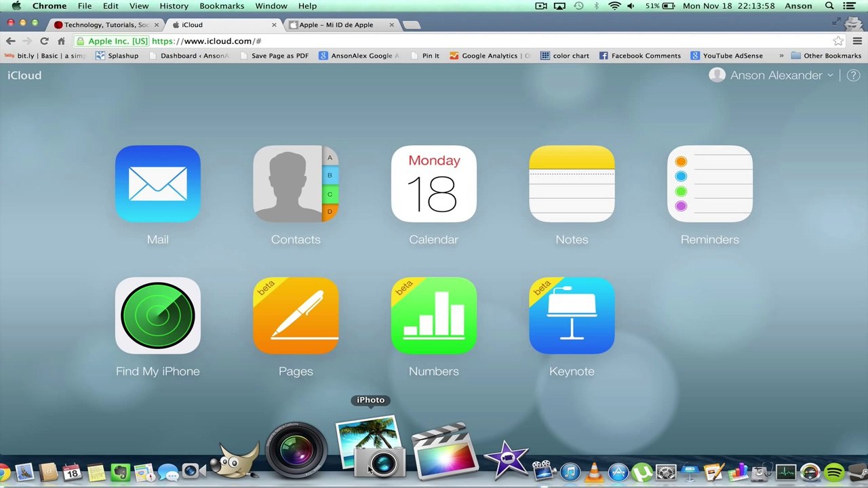Open the Reminders app icon
The image size is (868, 488).
(710, 184)
